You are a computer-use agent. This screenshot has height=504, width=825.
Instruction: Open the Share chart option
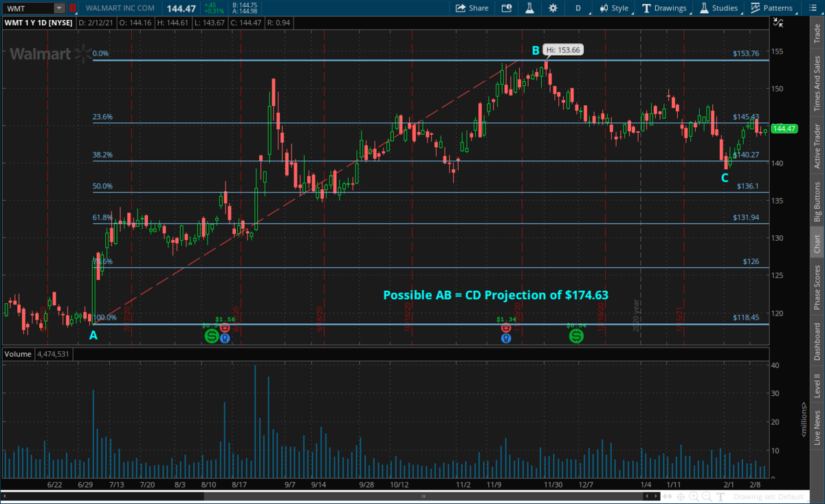click(471, 8)
